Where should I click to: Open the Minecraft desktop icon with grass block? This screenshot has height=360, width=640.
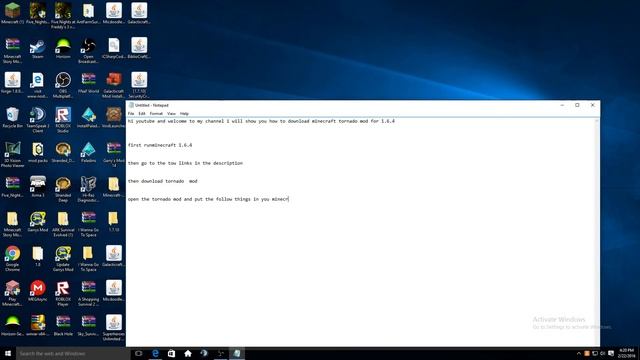(12, 13)
